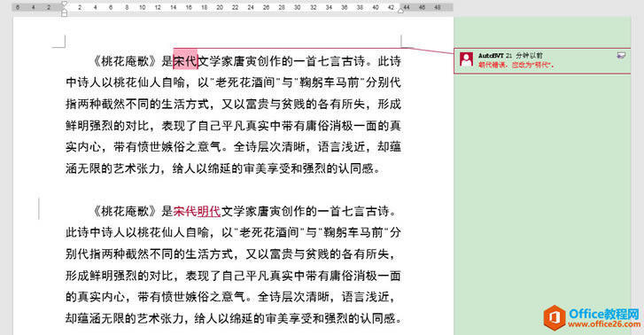Click the pink highlighted text 宋代
The height and width of the screenshot is (335, 644).
[x=185, y=61]
